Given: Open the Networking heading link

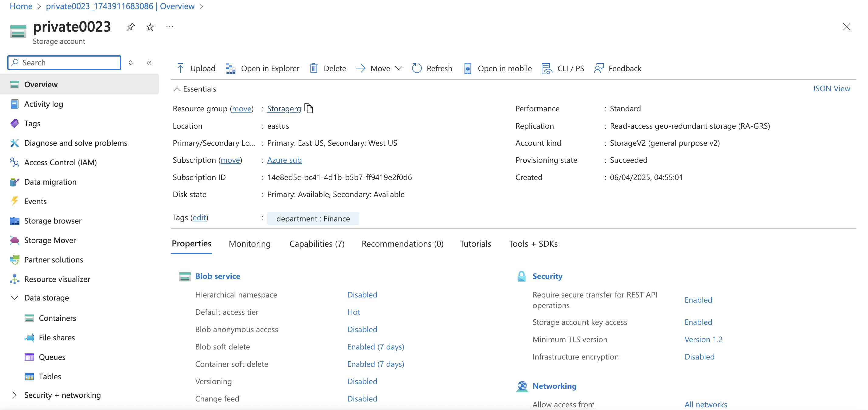Looking at the screenshot, I should coord(554,386).
